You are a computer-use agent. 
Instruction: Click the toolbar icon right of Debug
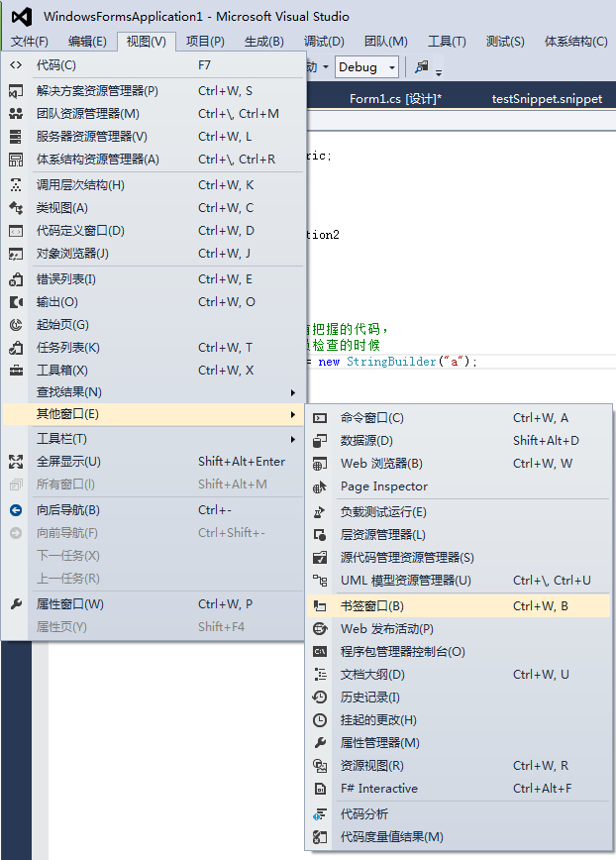click(422, 67)
